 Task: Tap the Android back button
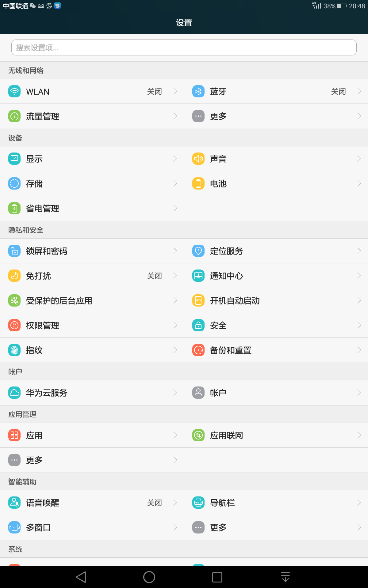[x=81, y=577]
